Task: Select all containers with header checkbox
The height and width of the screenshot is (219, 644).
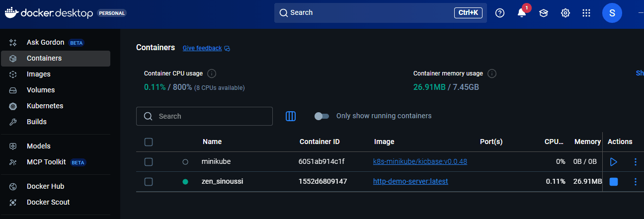Action: (148, 142)
